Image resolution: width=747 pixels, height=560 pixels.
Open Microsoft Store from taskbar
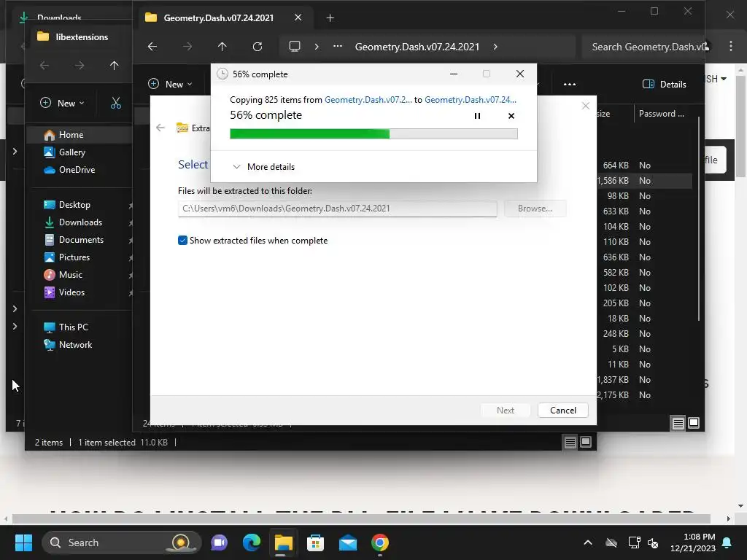(x=315, y=542)
